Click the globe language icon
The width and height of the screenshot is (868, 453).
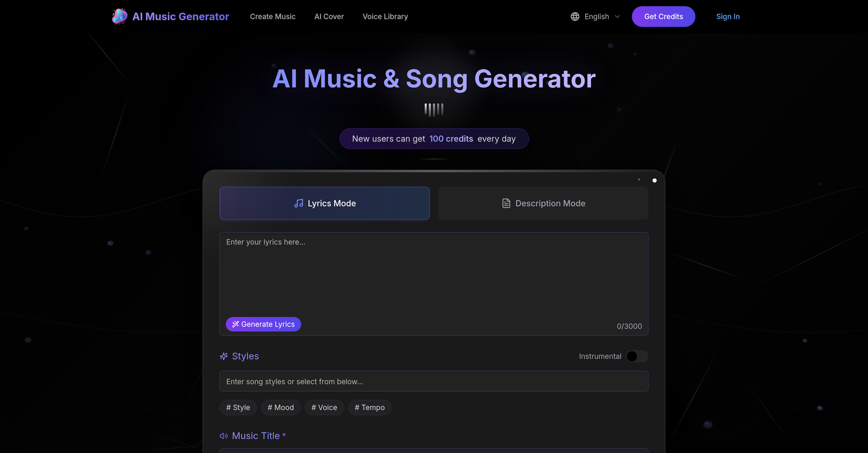pyautogui.click(x=575, y=16)
